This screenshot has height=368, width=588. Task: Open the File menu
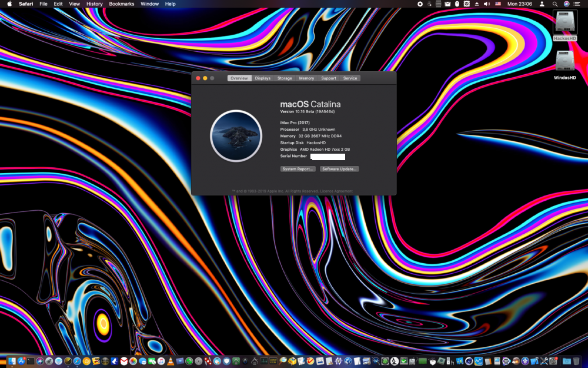(43, 4)
